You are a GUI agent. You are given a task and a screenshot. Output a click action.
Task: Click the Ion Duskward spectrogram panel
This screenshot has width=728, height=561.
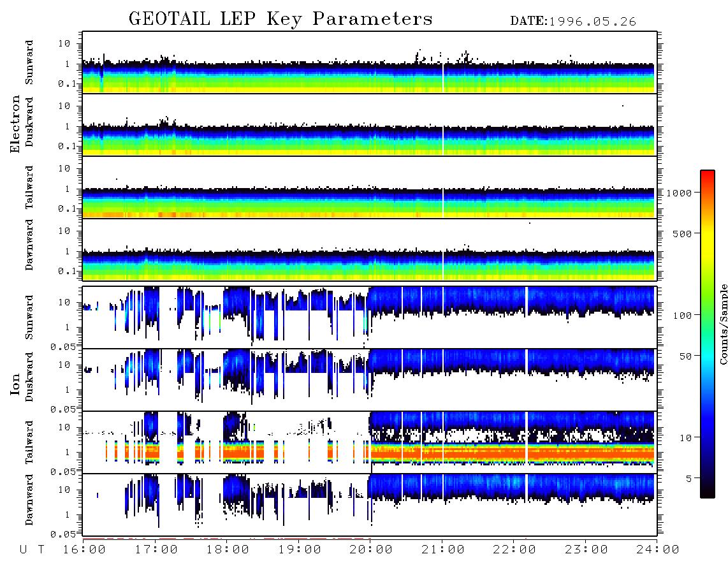(370, 379)
